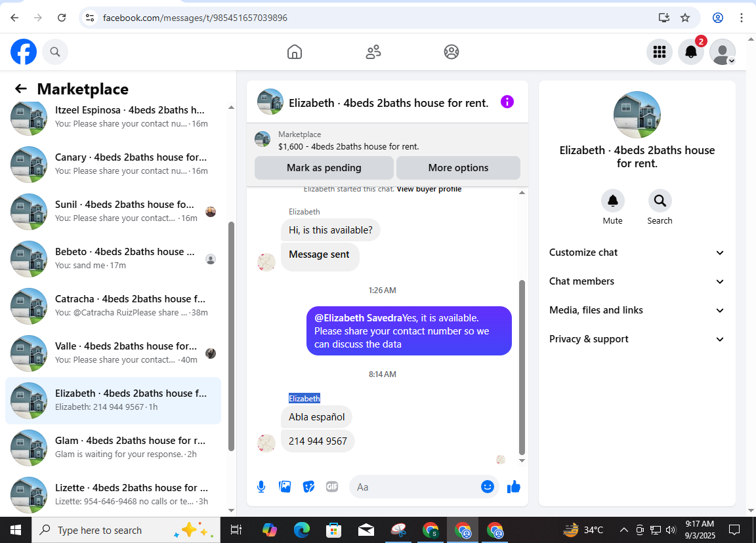Choose a GIF icon
Screen dimensions: 756x543
332,487
